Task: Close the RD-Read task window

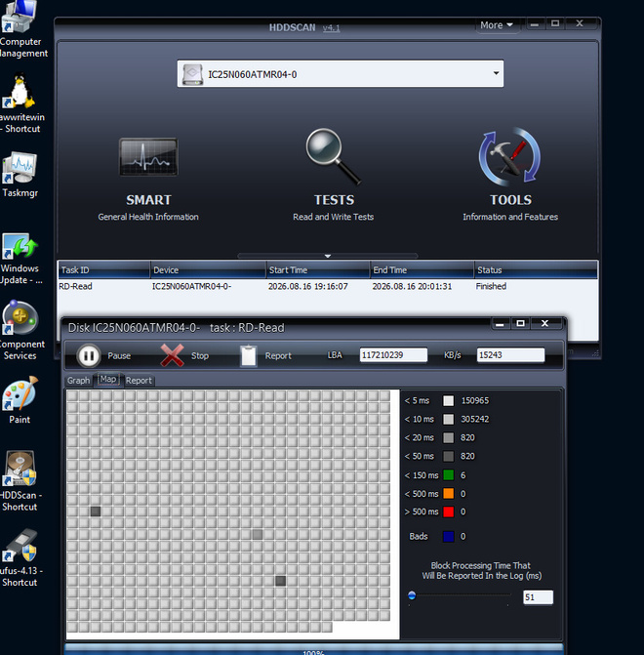Action: click(545, 323)
